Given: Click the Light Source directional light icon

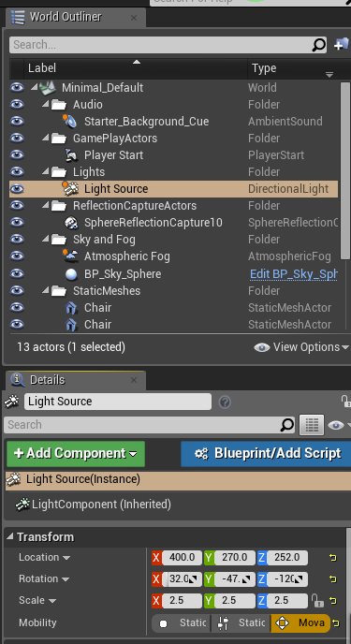Looking at the screenshot, I should [70, 188].
